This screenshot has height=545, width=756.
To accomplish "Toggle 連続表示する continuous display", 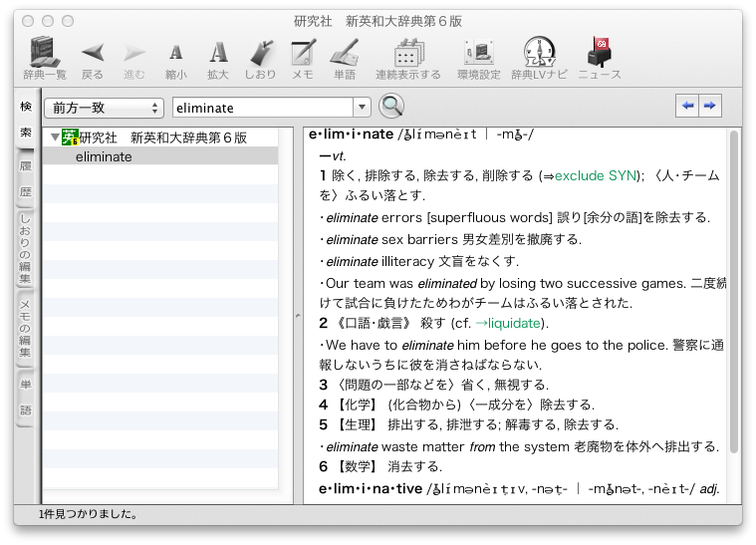I will 408,59.
